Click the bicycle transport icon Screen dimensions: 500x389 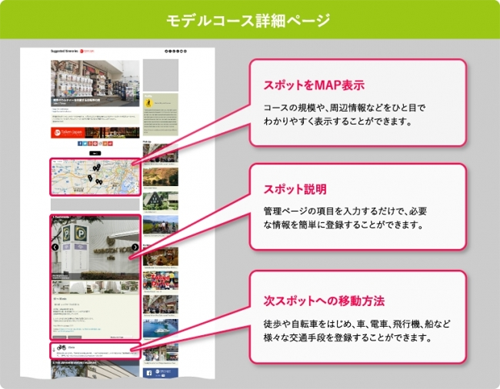(x=61, y=348)
